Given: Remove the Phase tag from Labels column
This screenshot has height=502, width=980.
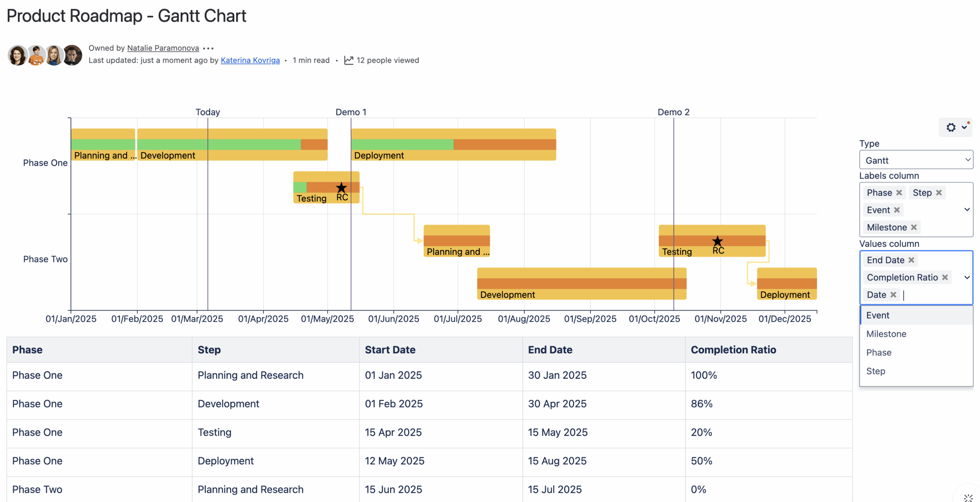Looking at the screenshot, I should coord(900,193).
